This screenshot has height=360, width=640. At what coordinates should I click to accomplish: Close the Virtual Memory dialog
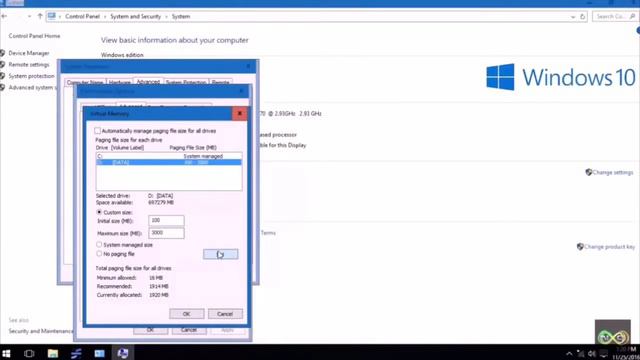click(x=240, y=113)
